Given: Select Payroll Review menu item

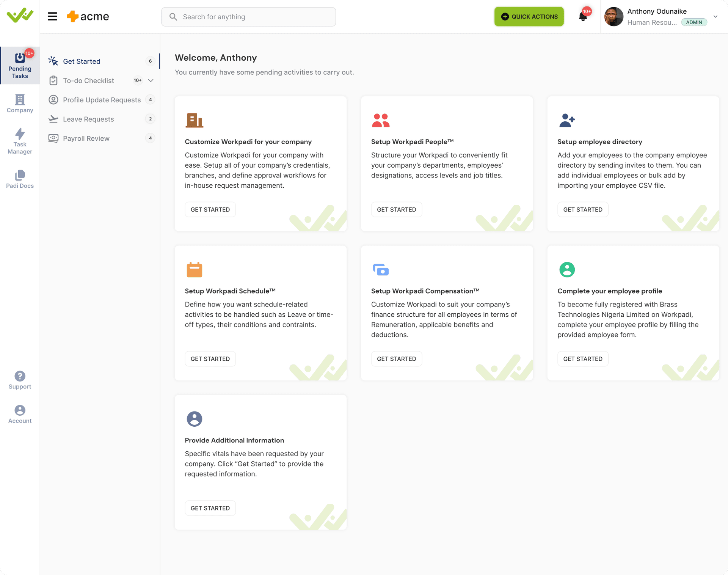Looking at the screenshot, I should 102,138.
